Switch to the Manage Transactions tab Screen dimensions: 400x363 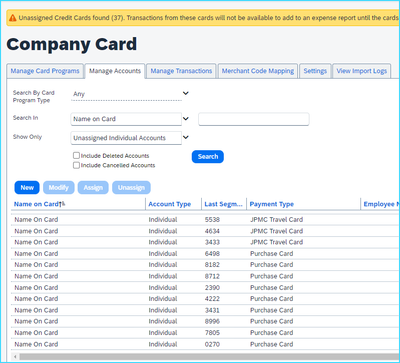pos(181,71)
